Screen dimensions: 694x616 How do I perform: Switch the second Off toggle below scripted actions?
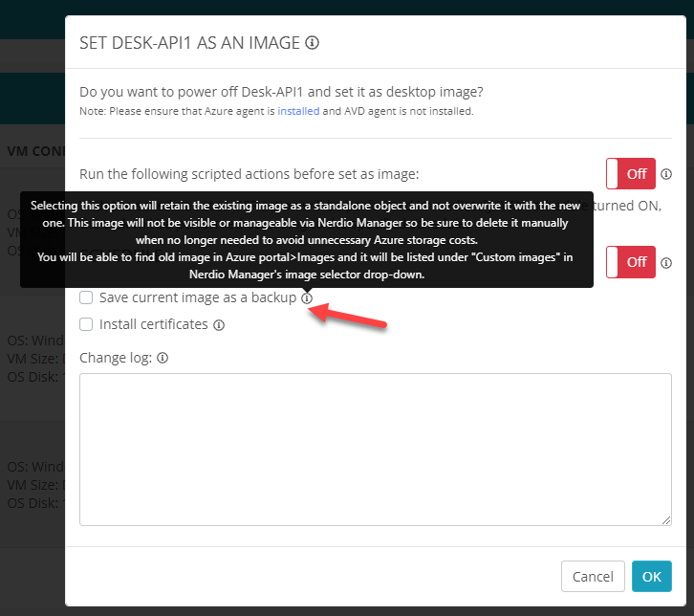tap(630, 262)
